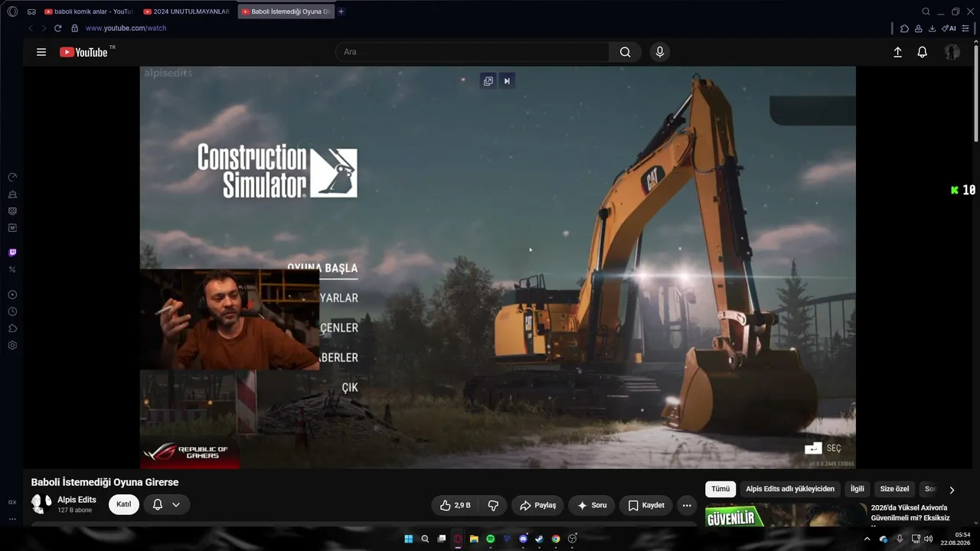Start voice search with the microphone
The width and height of the screenshot is (980, 551).
click(660, 52)
